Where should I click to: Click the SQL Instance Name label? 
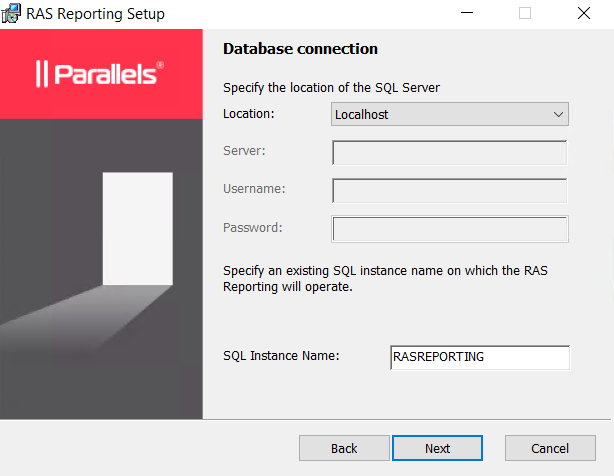[282, 356]
